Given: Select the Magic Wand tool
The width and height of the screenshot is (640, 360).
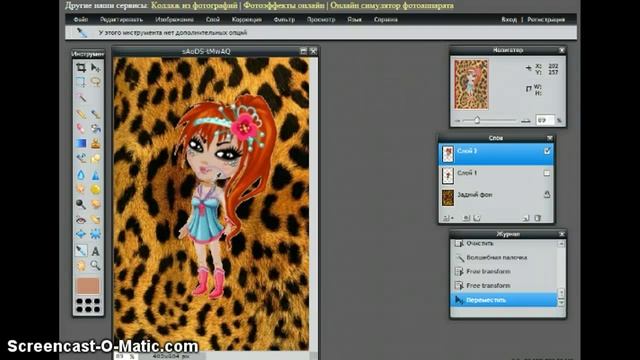Looking at the screenshot, I should click(81, 97).
